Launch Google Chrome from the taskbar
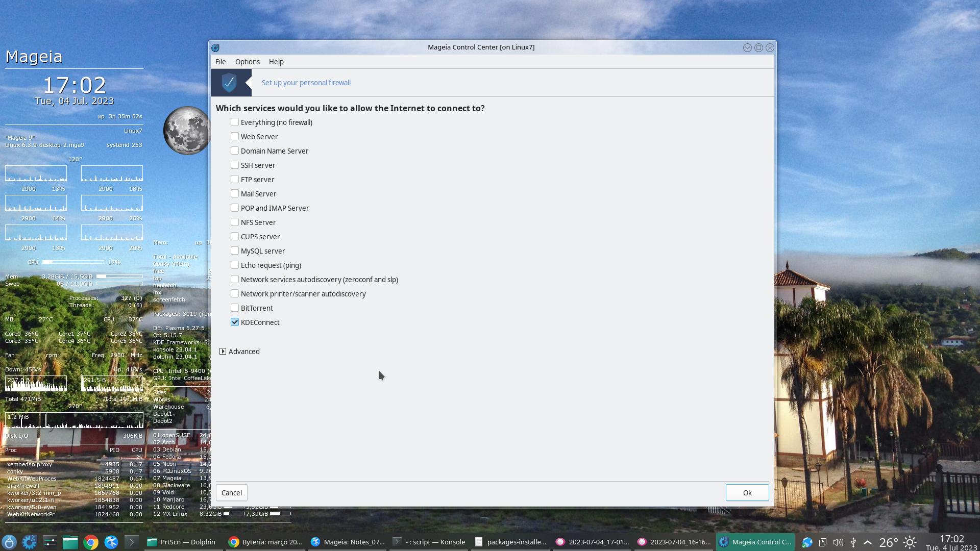Image resolution: width=980 pixels, height=551 pixels. [x=91, y=542]
